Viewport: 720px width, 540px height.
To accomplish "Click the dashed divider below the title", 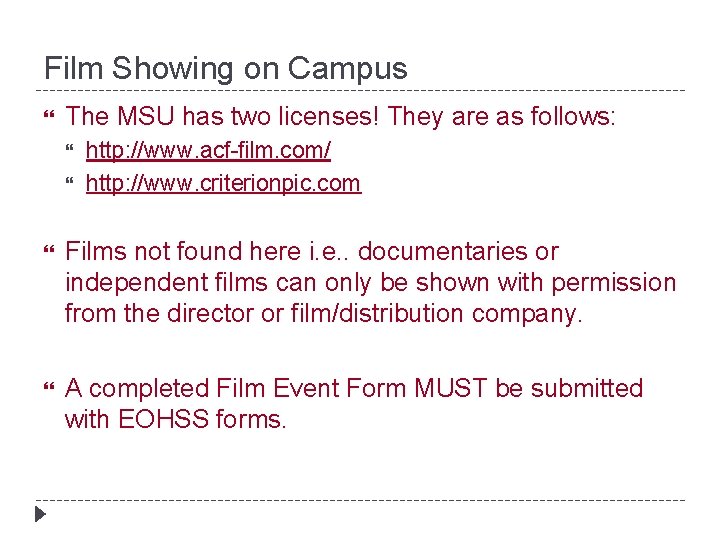I will tap(360, 90).
